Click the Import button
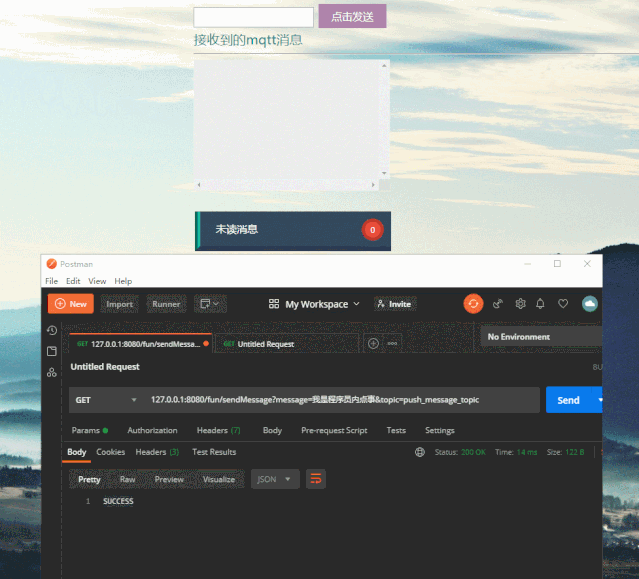639x579 pixels. (119, 304)
